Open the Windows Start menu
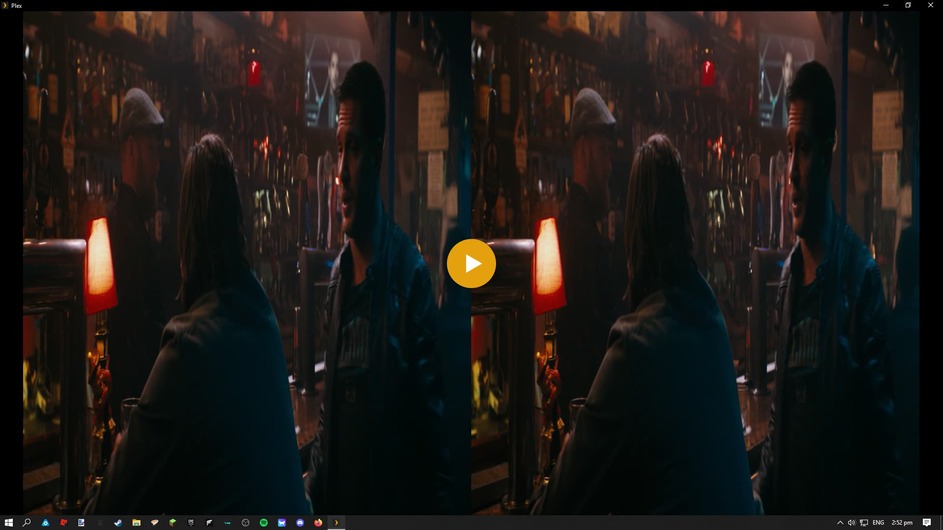The height and width of the screenshot is (530, 943). (x=8, y=523)
